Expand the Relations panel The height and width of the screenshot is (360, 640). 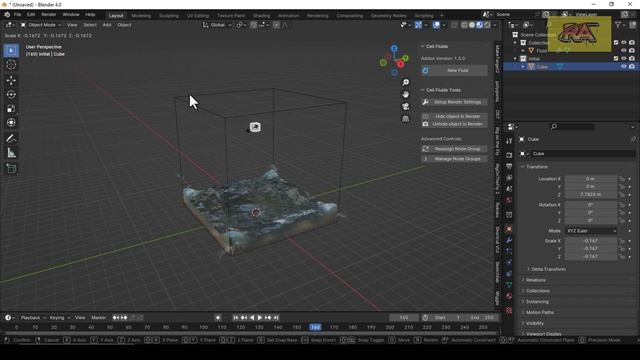click(535, 280)
